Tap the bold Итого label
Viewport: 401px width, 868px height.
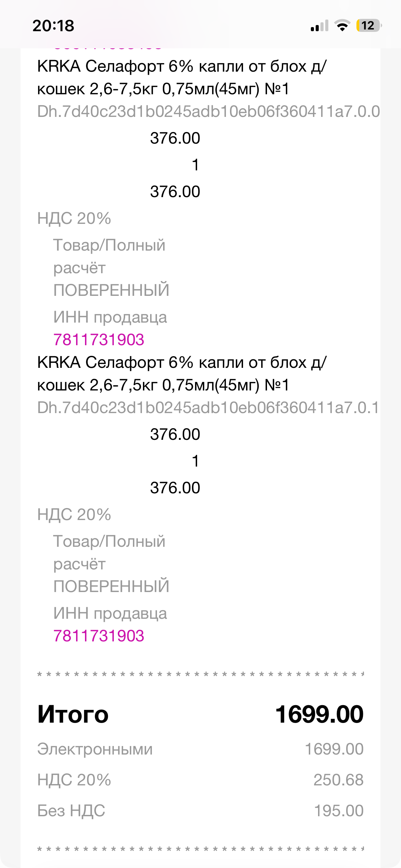coord(73,714)
